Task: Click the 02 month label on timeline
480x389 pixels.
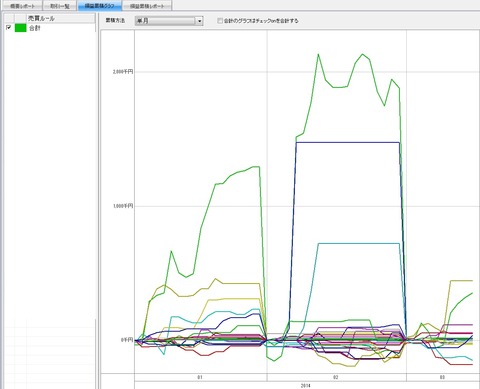Action: [x=336, y=377]
